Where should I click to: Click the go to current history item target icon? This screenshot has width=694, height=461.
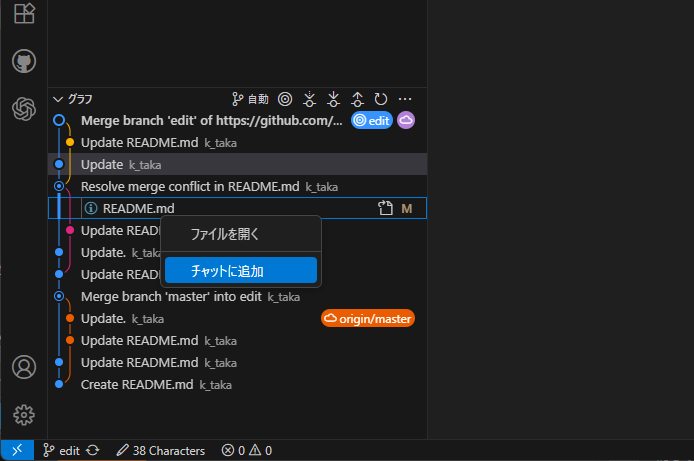coord(285,99)
